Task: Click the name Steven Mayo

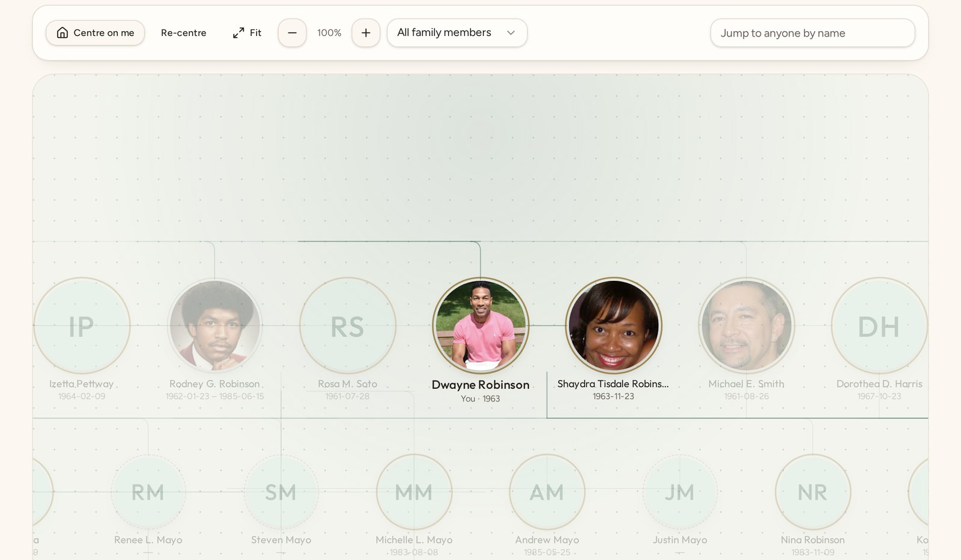Action: click(281, 540)
